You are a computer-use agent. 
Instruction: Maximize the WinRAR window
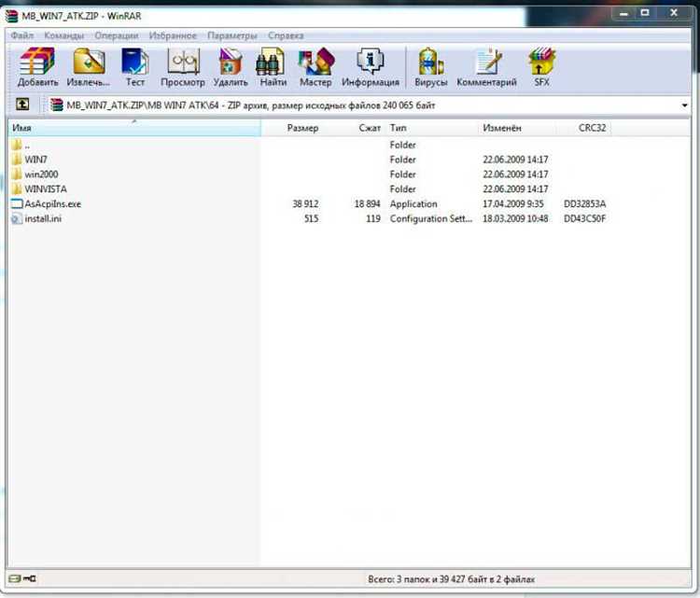click(645, 13)
